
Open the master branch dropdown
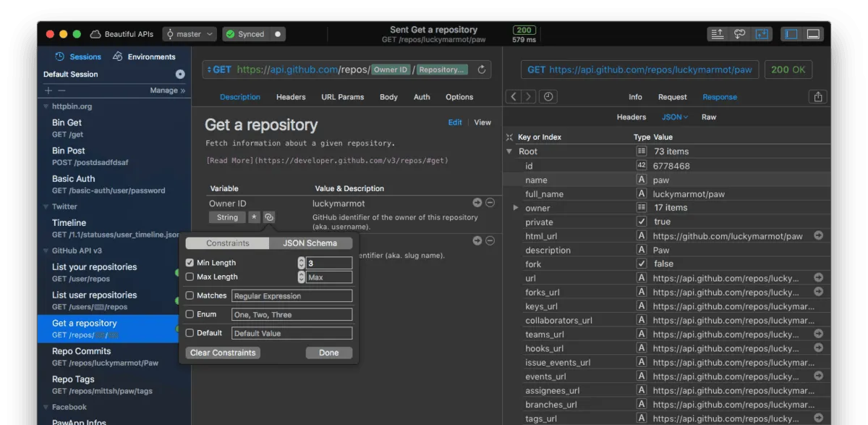(190, 33)
